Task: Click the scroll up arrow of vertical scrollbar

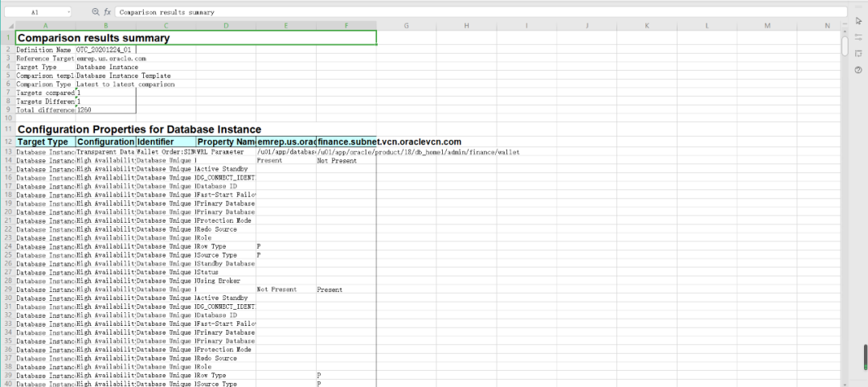Action: [x=845, y=31]
